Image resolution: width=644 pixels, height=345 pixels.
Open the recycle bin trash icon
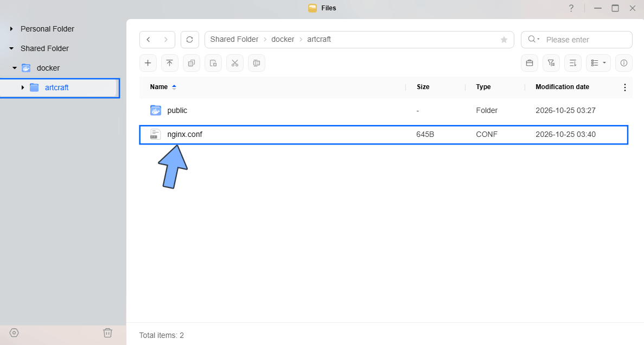coord(107,333)
